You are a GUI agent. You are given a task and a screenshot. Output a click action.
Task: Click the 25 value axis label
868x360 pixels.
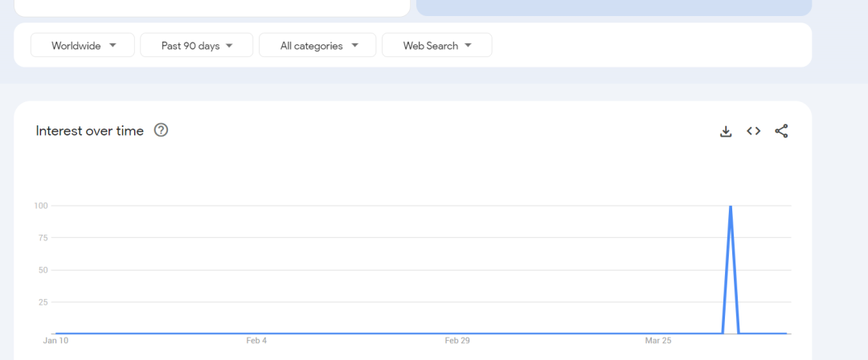pyautogui.click(x=43, y=302)
